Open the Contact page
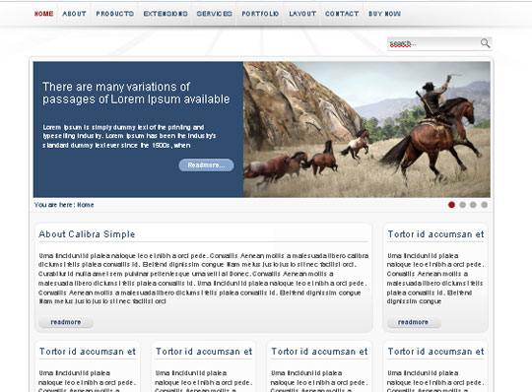532x392 pixels. (x=342, y=14)
